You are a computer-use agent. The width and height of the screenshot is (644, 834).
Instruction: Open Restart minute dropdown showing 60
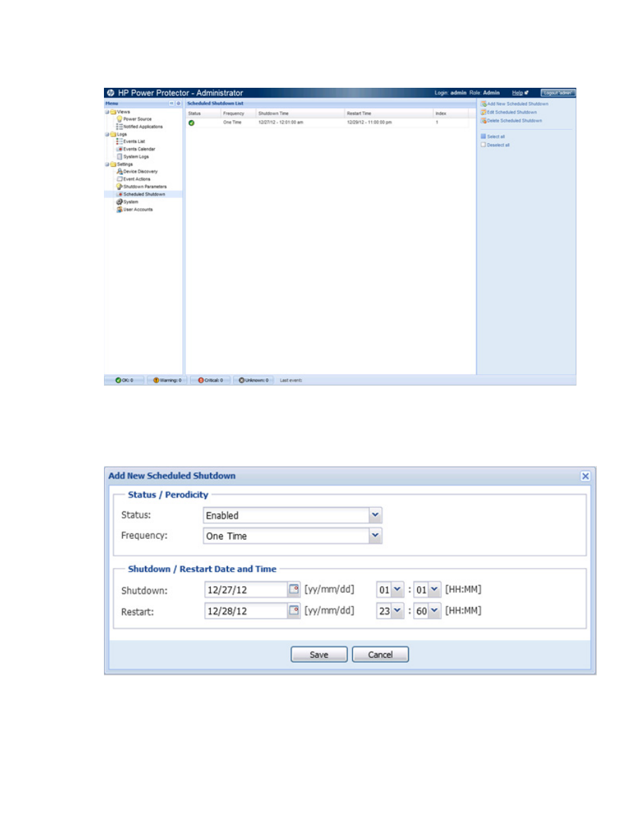[x=434, y=610]
